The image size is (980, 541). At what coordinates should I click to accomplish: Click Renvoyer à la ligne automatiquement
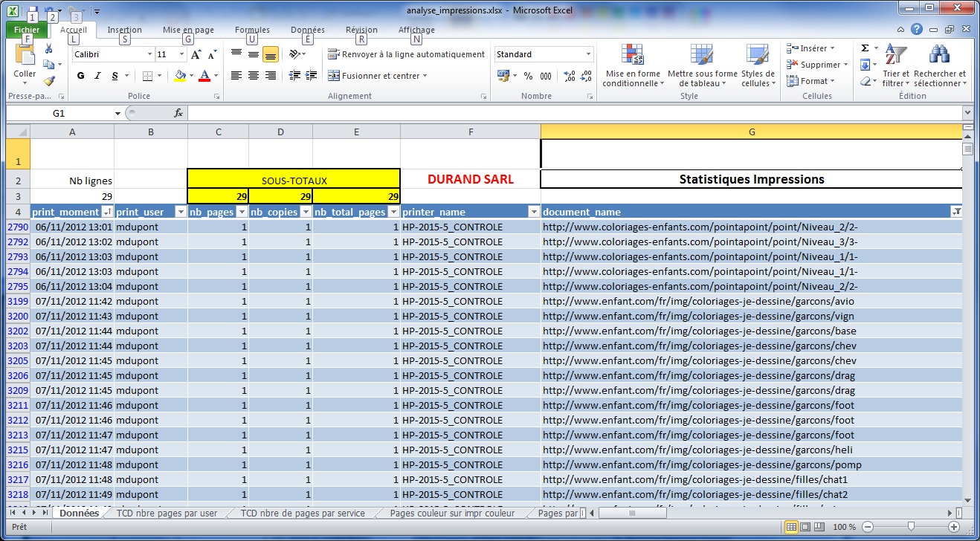[406, 54]
